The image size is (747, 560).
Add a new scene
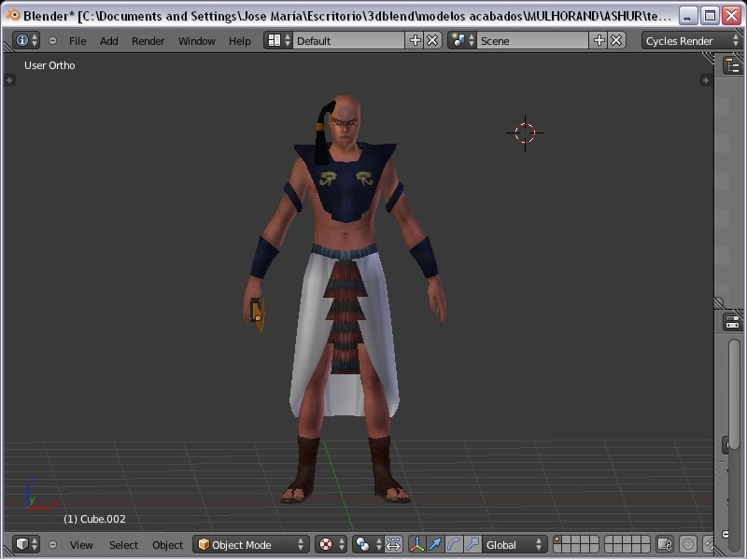click(x=599, y=40)
